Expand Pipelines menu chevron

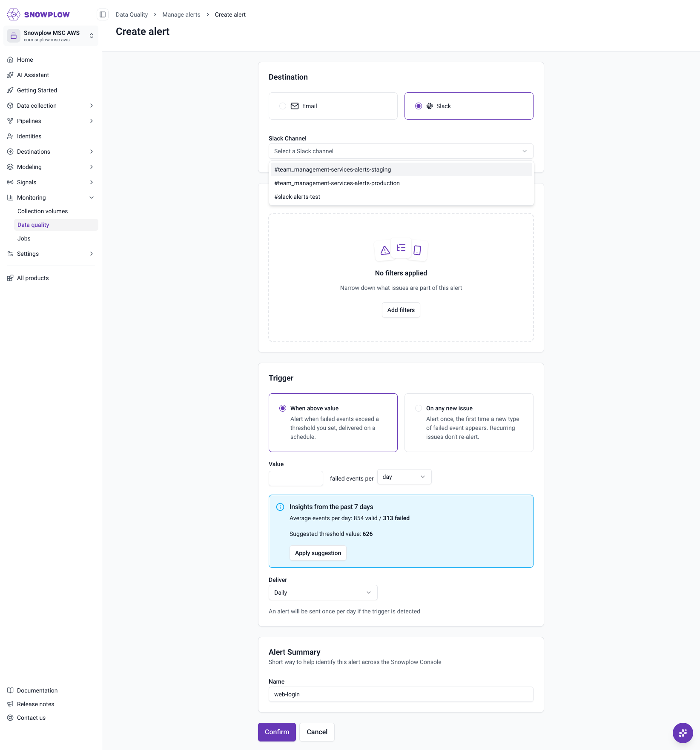click(x=92, y=121)
